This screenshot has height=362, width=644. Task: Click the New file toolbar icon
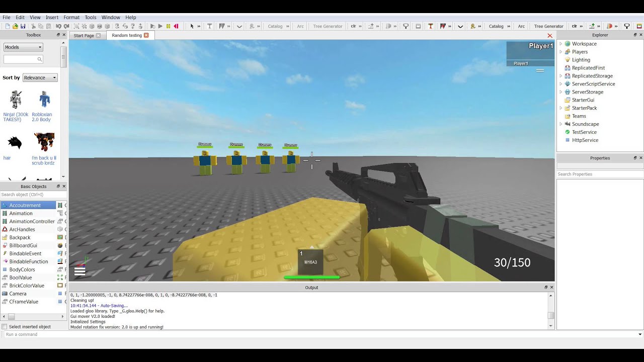coord(7,26)
